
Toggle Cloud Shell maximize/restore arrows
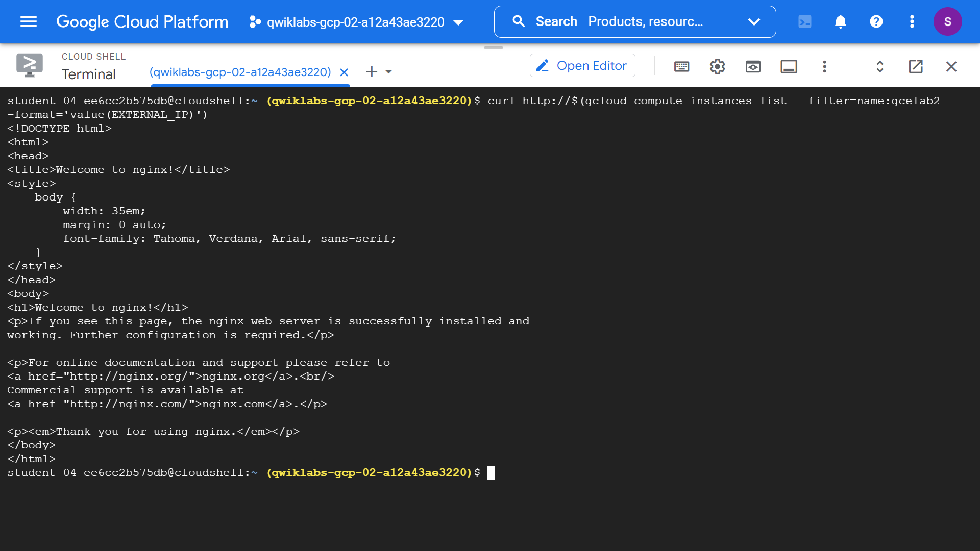[880, 67]
